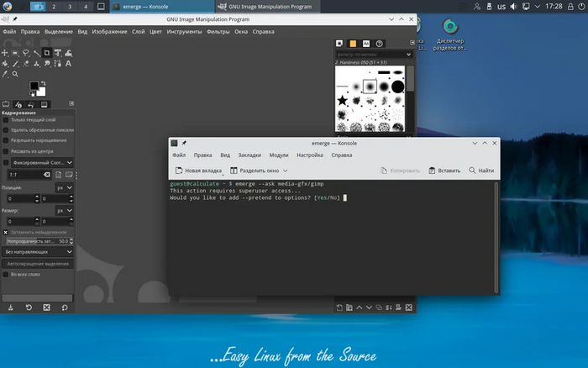The image size is (588, 368).
Task: Open the 'Без направляющих' guides dropdown
Action: [38, 252]
